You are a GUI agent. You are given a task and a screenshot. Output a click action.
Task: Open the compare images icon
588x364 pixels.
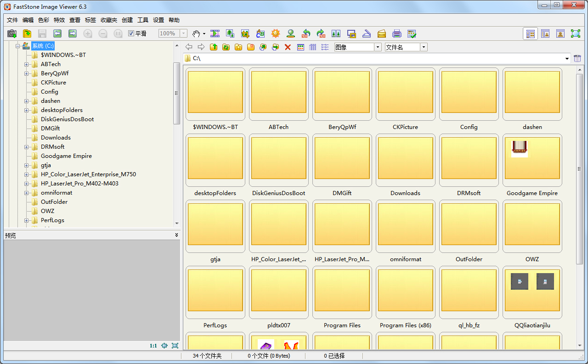(336, 34)
